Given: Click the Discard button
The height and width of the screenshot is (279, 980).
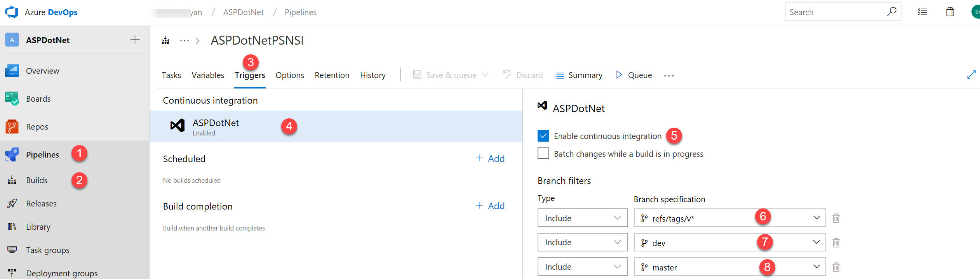Looking at the screenshot, I should (523, 75).
